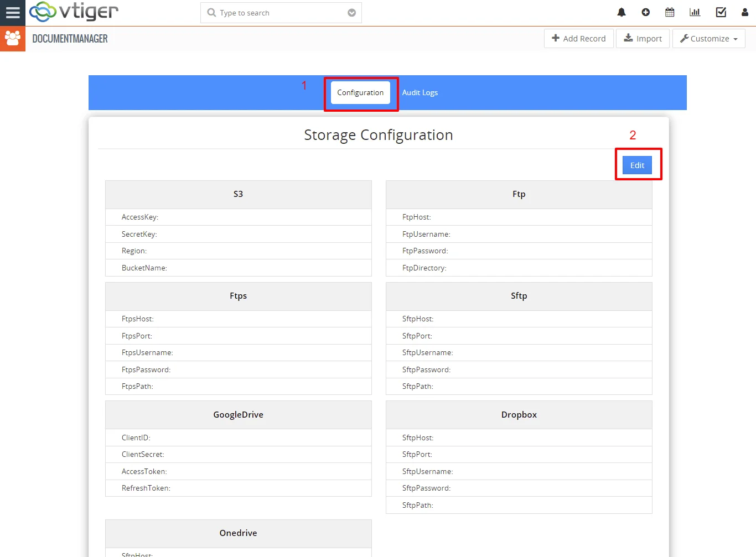
Task: Open the reports chart icon
Action: click(x=695, y=12)
